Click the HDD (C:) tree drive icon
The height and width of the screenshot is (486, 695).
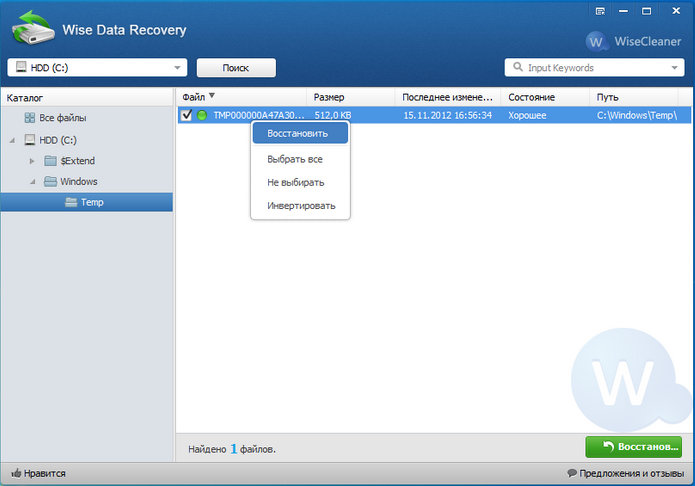click(30, 140)
